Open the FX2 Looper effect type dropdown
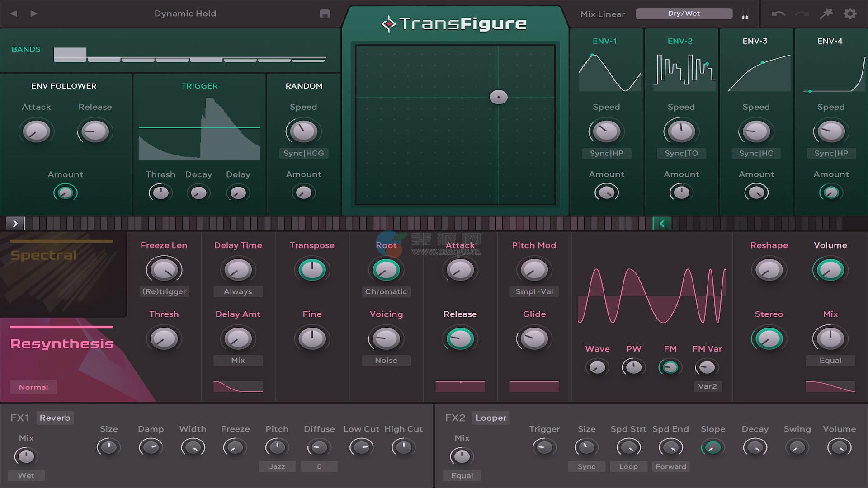 click(x=491, y=418)
